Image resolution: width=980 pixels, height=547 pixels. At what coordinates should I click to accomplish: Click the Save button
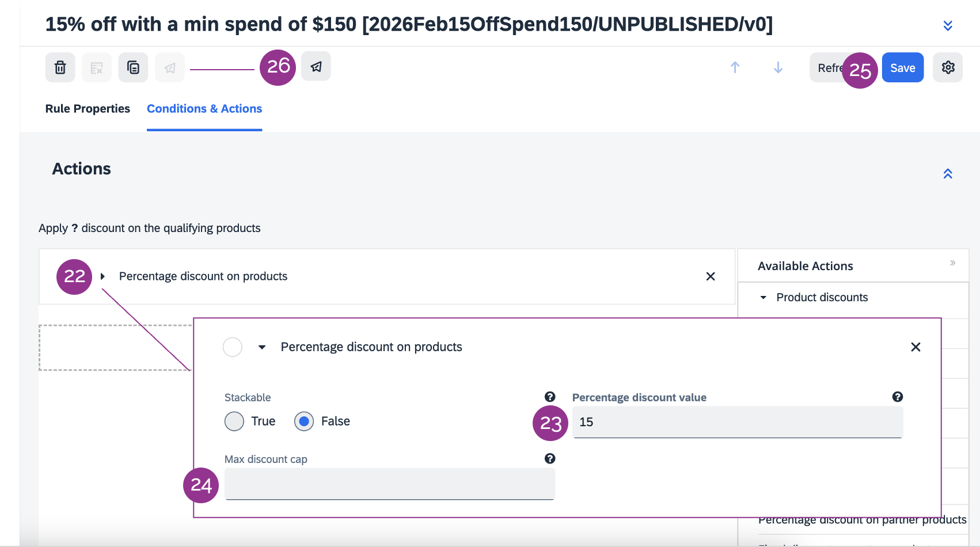902,68
